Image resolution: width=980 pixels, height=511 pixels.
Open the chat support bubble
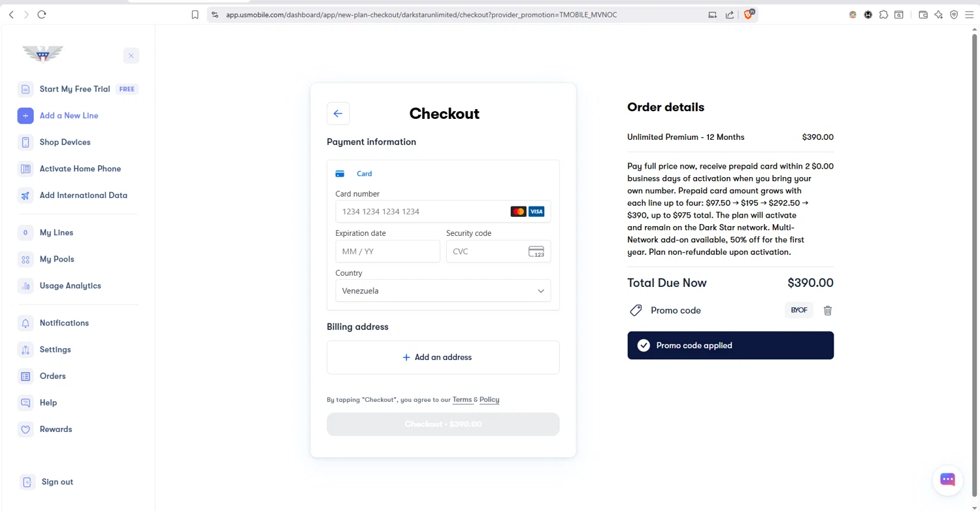pos(947,479)
